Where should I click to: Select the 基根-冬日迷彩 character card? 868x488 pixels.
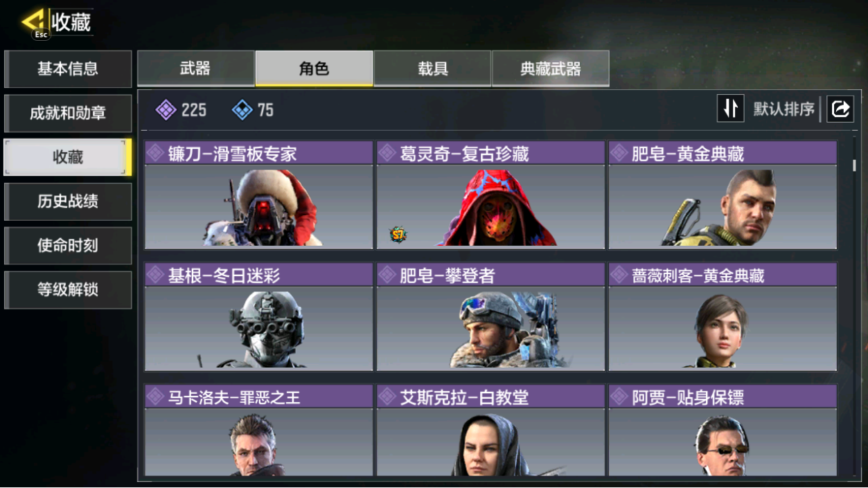click(x=259, y=317)
